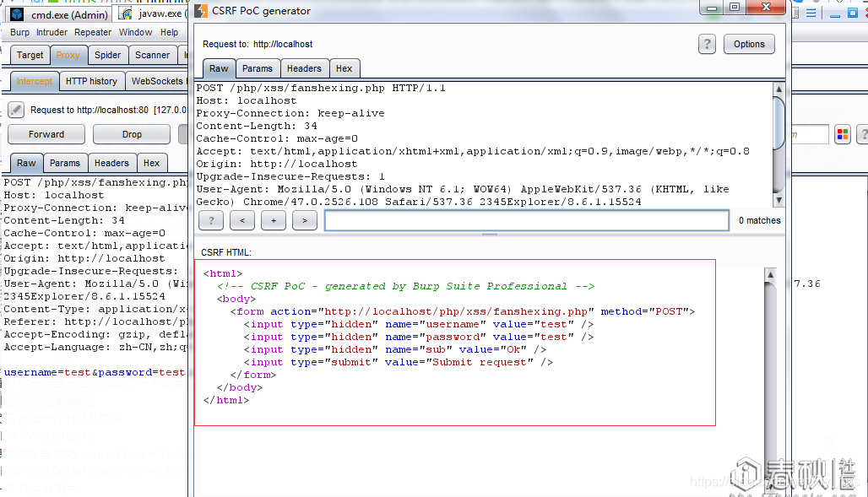Viewport: 868px width, 497px height.
Task: Click the CSRF PoC generated comment line
Action: coord(406,286)
